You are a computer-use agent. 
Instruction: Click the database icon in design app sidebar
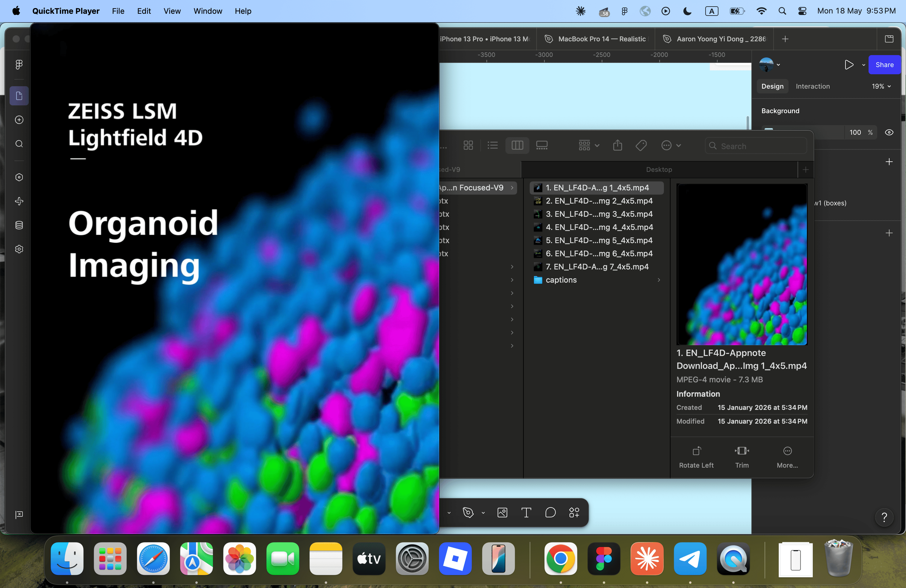coord(19,225)
